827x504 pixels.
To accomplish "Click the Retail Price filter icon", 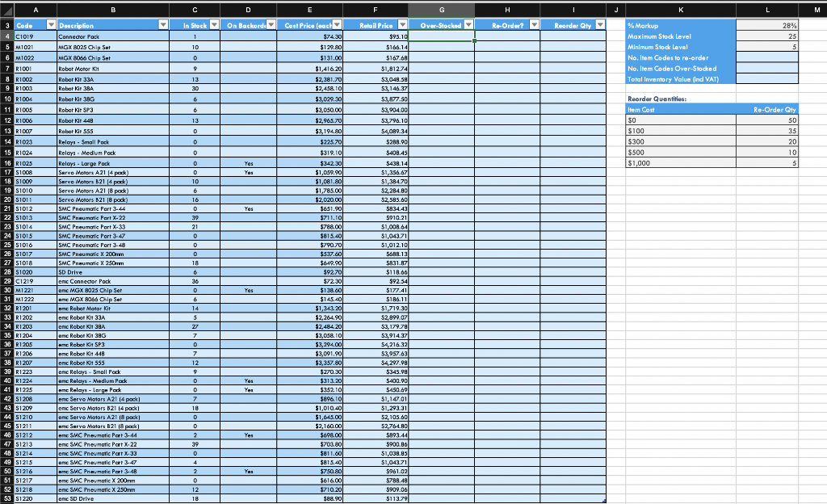I will (x=404, y=23).
